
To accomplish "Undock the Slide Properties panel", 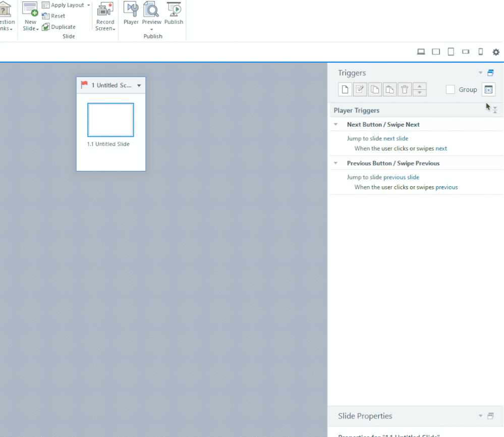I will pyautogui.click(x=490, y=416).
